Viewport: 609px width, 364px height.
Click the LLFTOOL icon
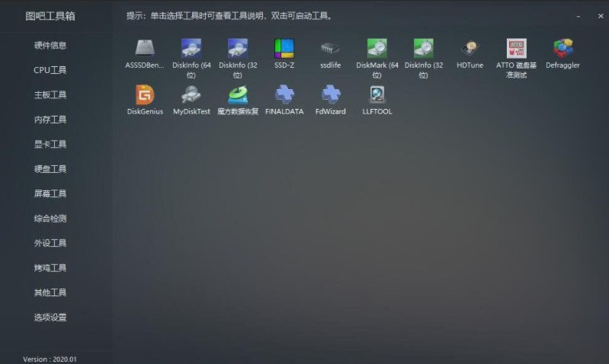377,94
